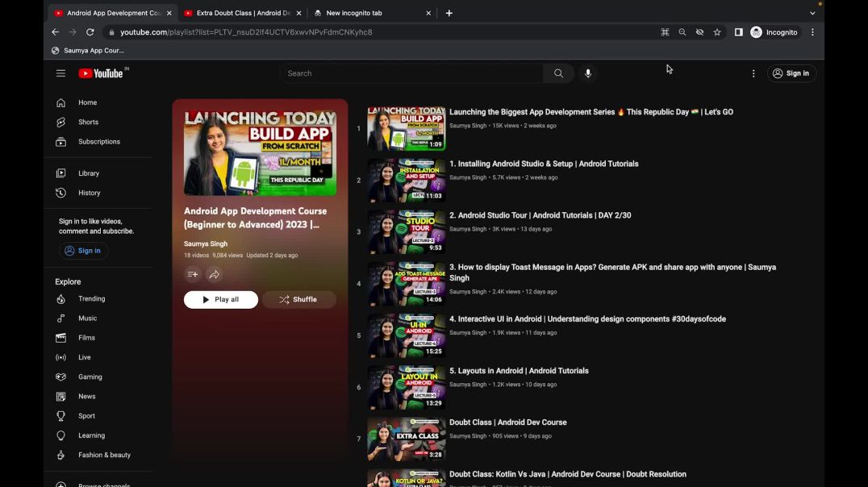The image size is (868, 487).
Task: Save playlist to library icon
Action: 193,275
